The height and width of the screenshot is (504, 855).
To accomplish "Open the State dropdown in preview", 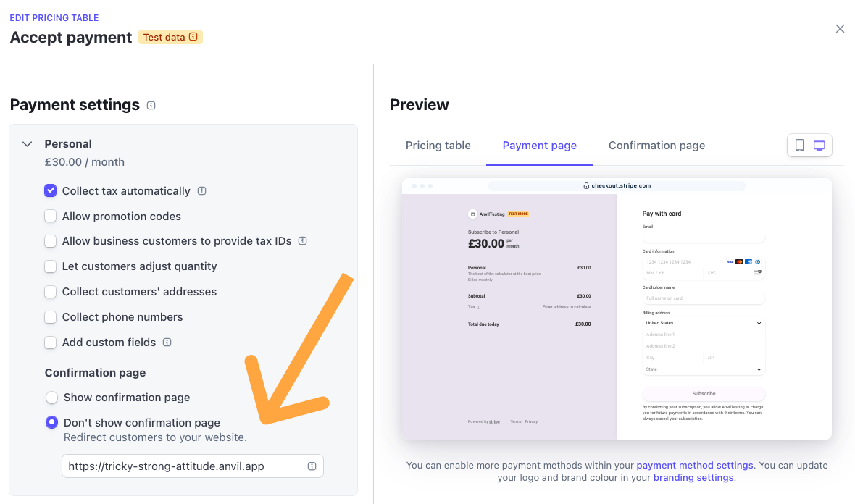I will tap(704, 369).
